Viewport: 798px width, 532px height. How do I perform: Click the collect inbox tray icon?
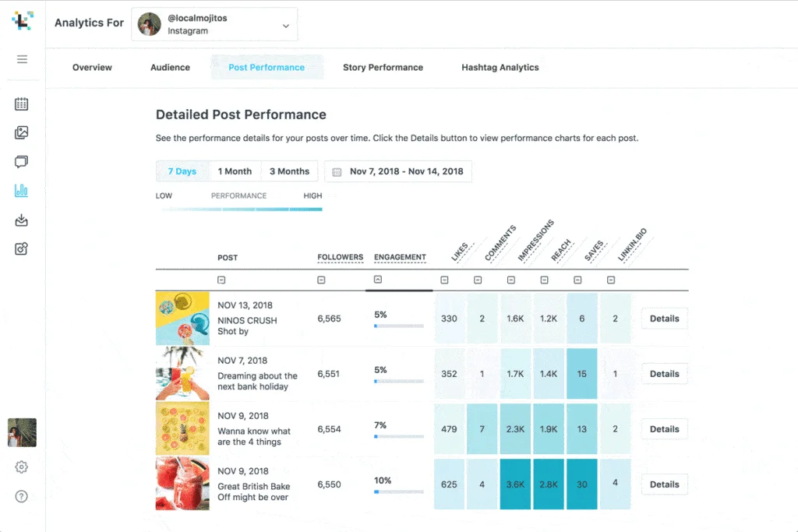[22, 220]
